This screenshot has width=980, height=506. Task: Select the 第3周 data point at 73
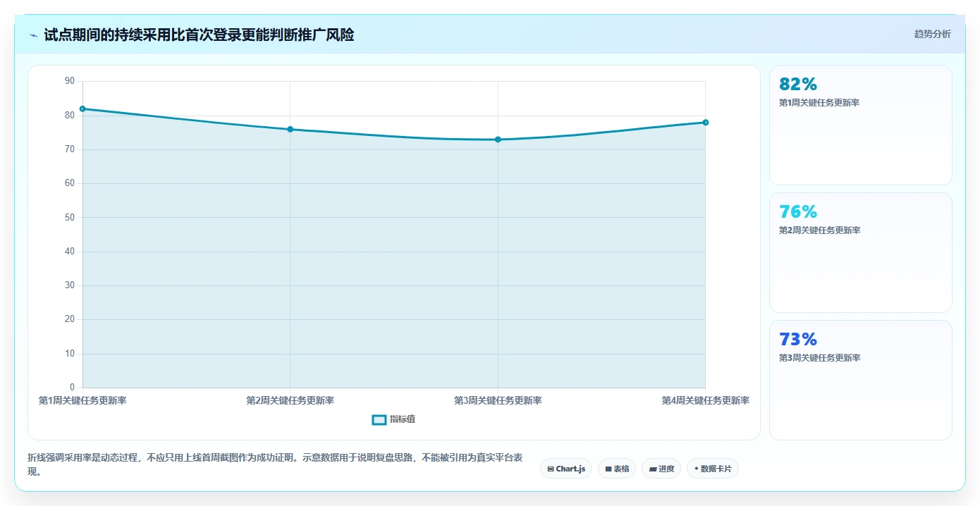(498, 140)
